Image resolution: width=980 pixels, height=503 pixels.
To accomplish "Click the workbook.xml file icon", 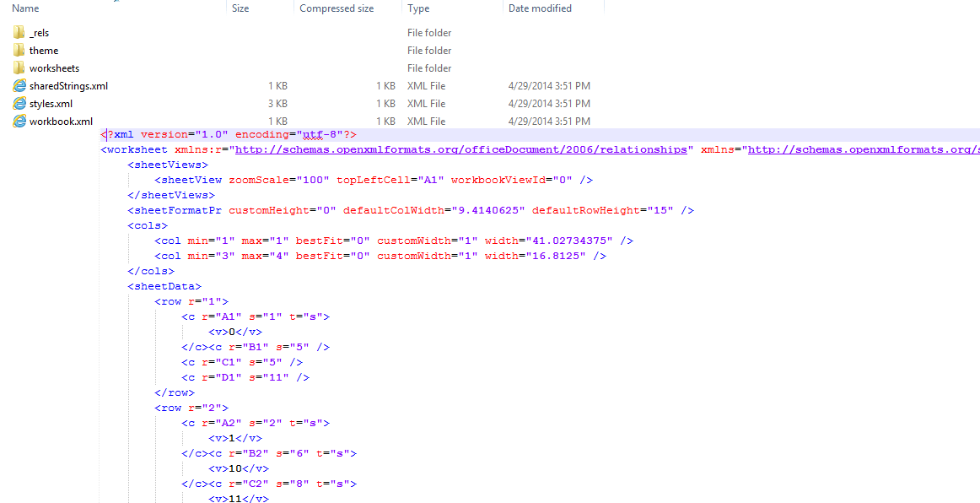I will [x=19, y=121].
